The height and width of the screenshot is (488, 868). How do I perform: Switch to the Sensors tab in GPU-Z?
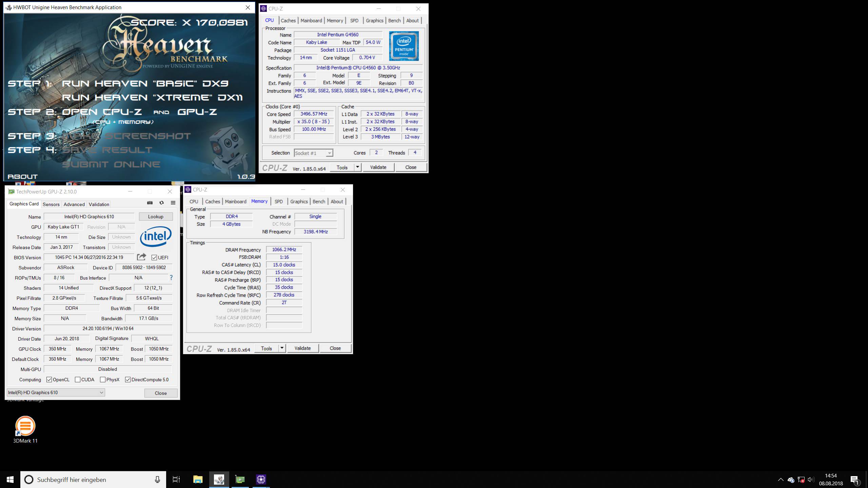(x=51, y=204)
